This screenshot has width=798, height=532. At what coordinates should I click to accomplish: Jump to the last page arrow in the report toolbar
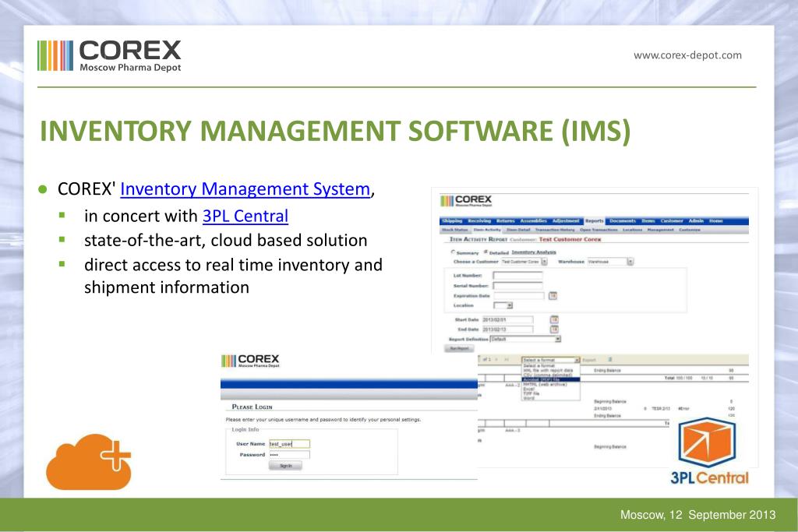tap(507, 360)
